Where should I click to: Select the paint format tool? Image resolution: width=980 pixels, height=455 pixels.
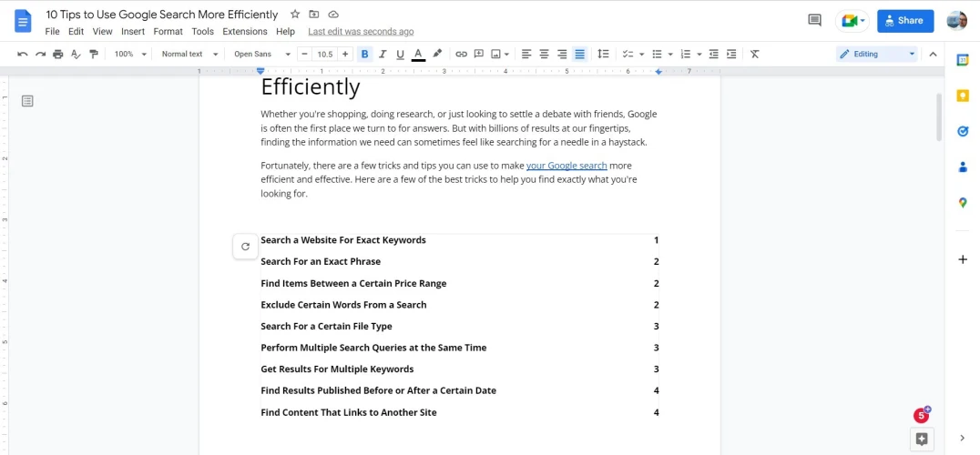coord(94,55)
